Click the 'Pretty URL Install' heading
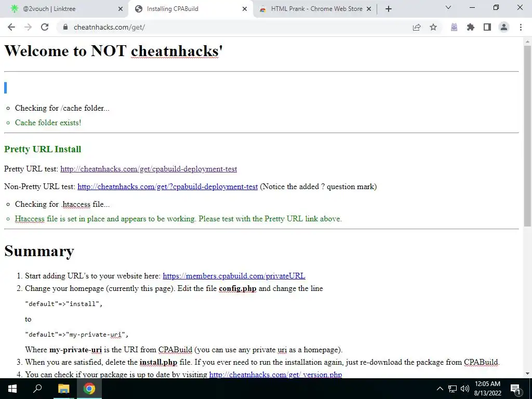This screenshot has width=532, height=399. [43, 149]
